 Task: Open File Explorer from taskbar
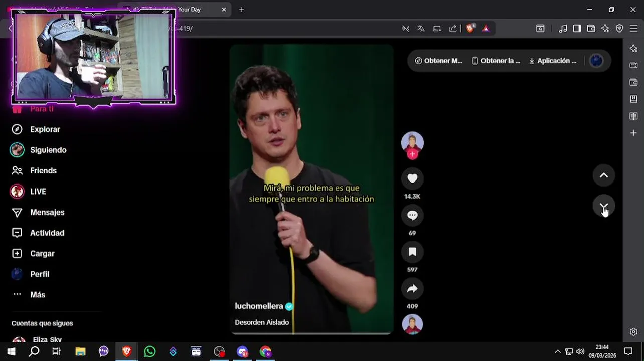pos(80,351)
